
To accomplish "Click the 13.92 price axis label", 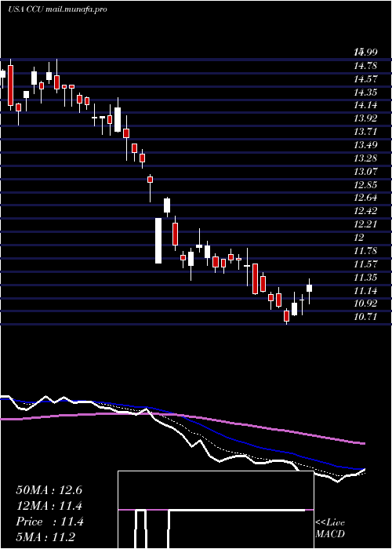I will click(x=365, y=118).
